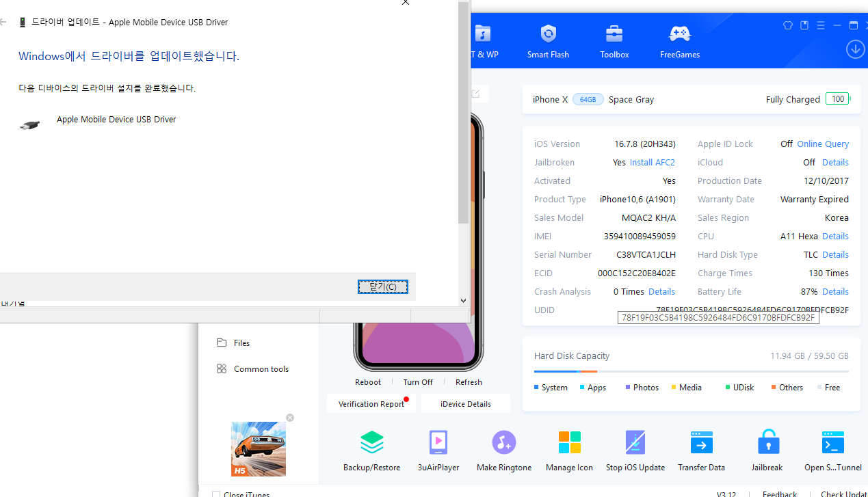The height and width of the screenshot is (497, 868).
Task: Click the Feedback link in status bar
Action: 780,494
